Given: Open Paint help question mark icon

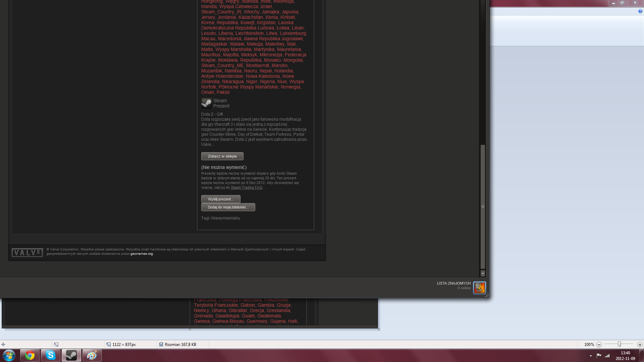Looking at the screenshot, I should (x=640, y=11).
